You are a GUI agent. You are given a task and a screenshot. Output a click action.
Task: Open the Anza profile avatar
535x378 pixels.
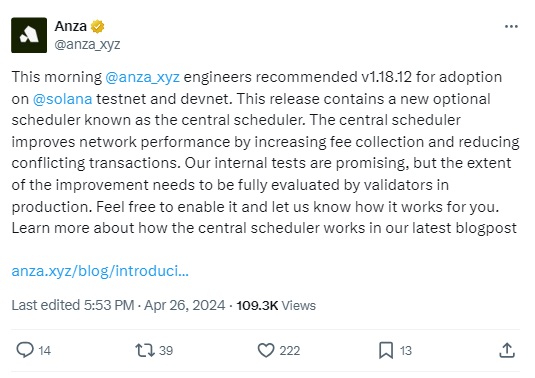tap(29, 35)
